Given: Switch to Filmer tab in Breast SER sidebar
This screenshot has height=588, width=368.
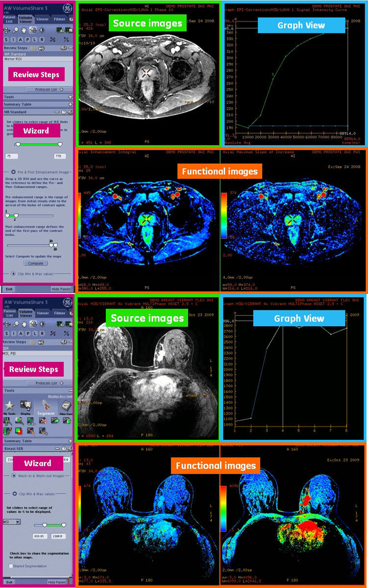Looking at the screenshot, I should pyautogui.click(x=59, y=313).
